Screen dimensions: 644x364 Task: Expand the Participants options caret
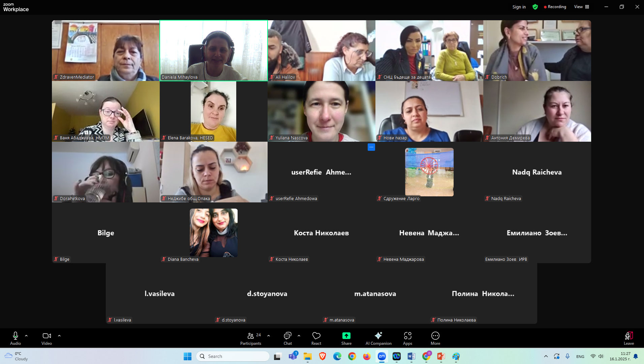[269, 336]
